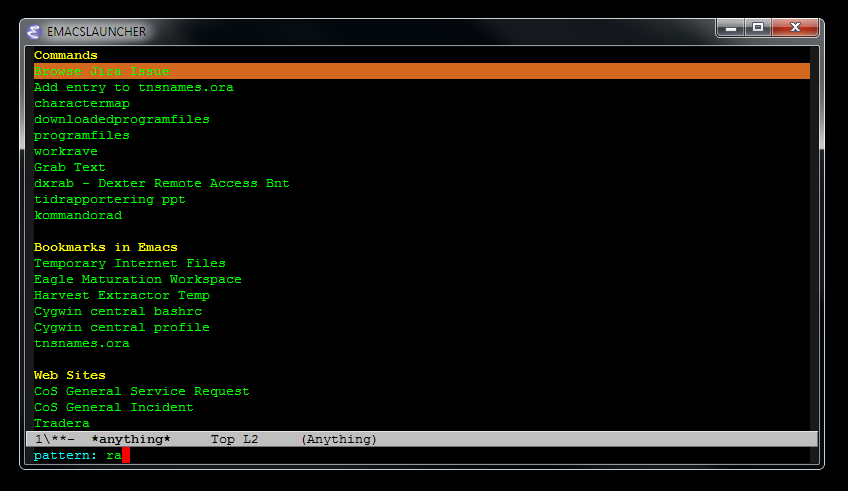Open Temporary Internet Files bookmark
This screenshot has width=848, height=491.
[x=130, y=263]
